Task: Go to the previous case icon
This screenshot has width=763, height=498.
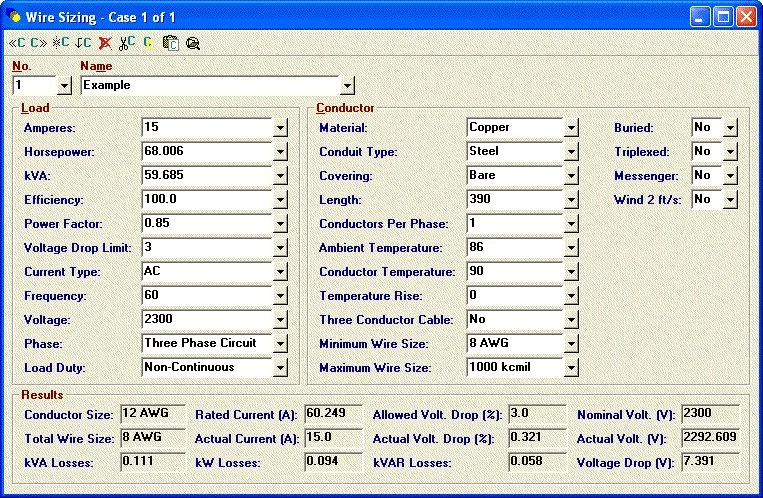Action: coord(17,43)
